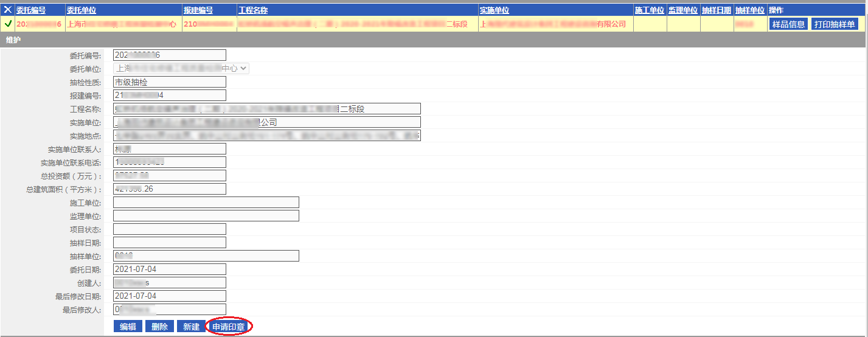This screenshot has height=337, width=868.
Task: Focus the 最后修改日期 field
Action: click(170, 296)
